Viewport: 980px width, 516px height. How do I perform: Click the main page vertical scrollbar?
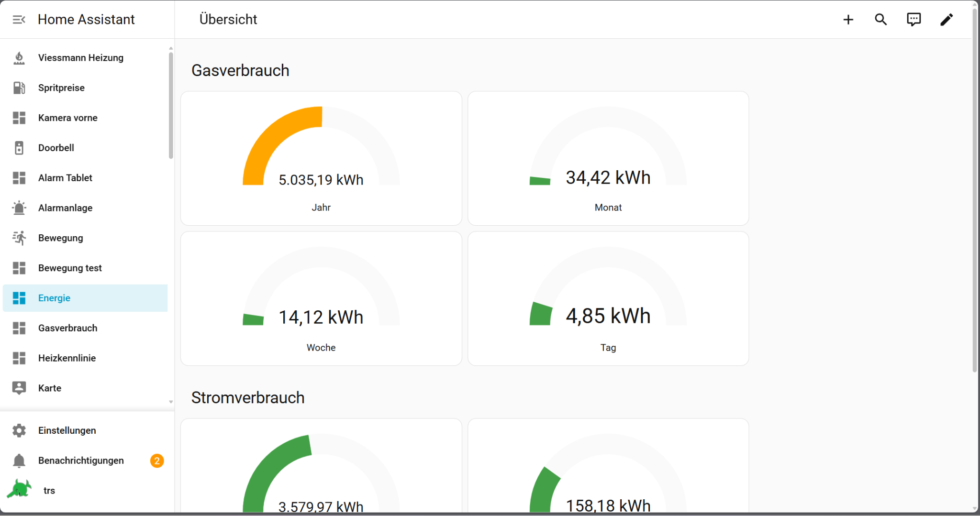[975, 190]
